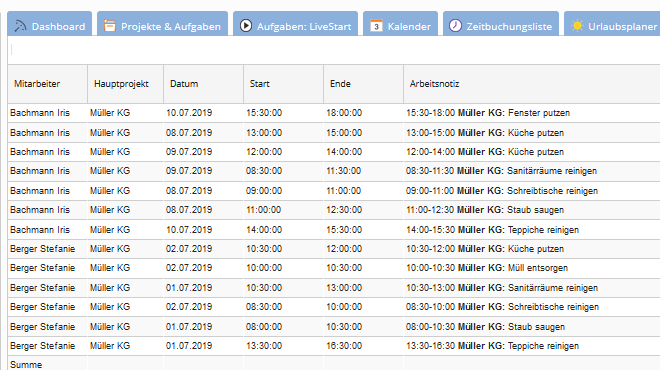Click start time 09:00:00
Screen dimensions: 660x370
(264, 191)
